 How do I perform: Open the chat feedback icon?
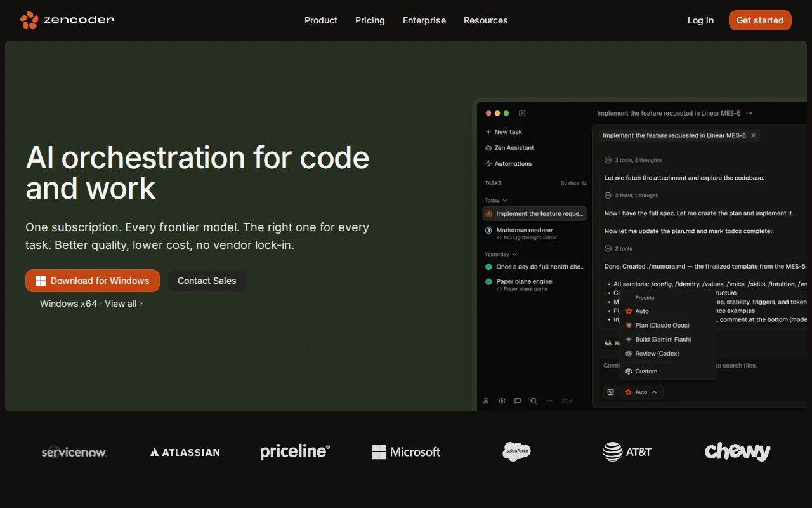518,401
